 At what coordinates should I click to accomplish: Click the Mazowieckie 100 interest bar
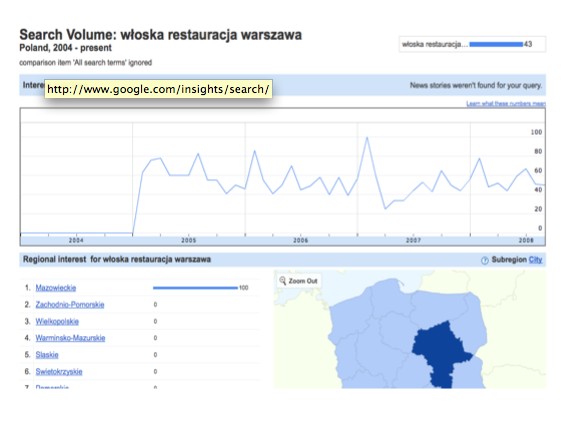195,288
